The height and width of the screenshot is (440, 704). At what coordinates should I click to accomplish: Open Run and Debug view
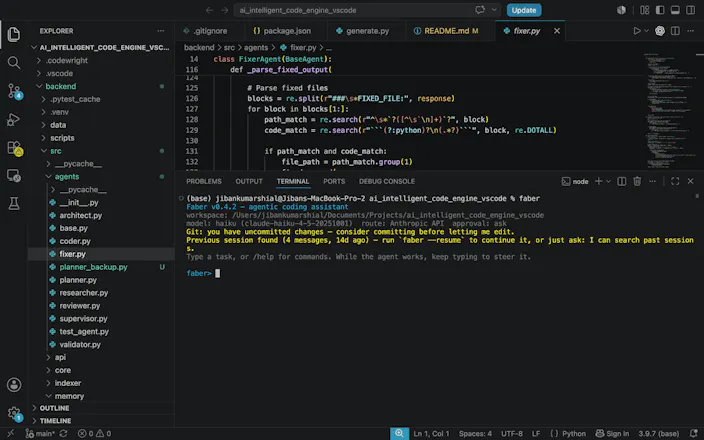(x=13, y=119)
